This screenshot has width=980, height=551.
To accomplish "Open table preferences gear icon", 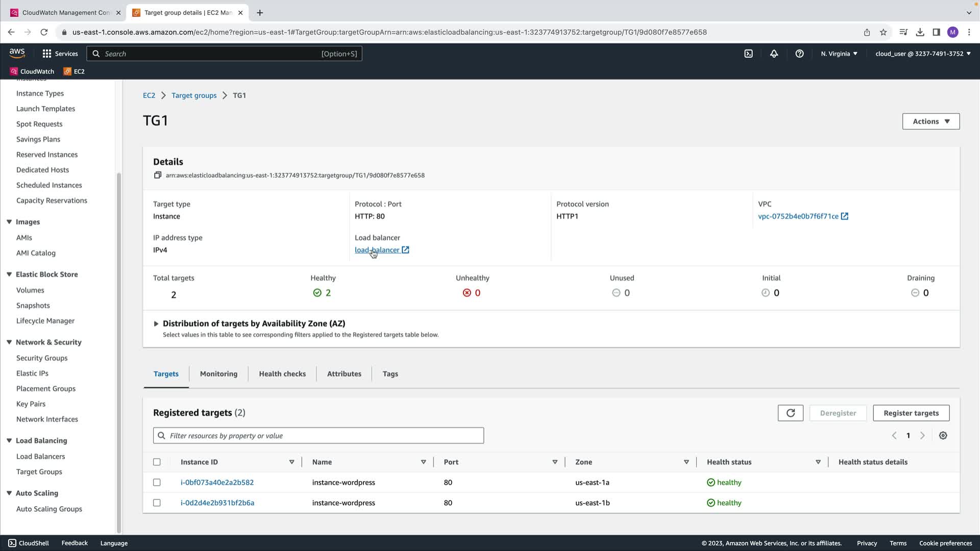I will [x=943, y=436].
